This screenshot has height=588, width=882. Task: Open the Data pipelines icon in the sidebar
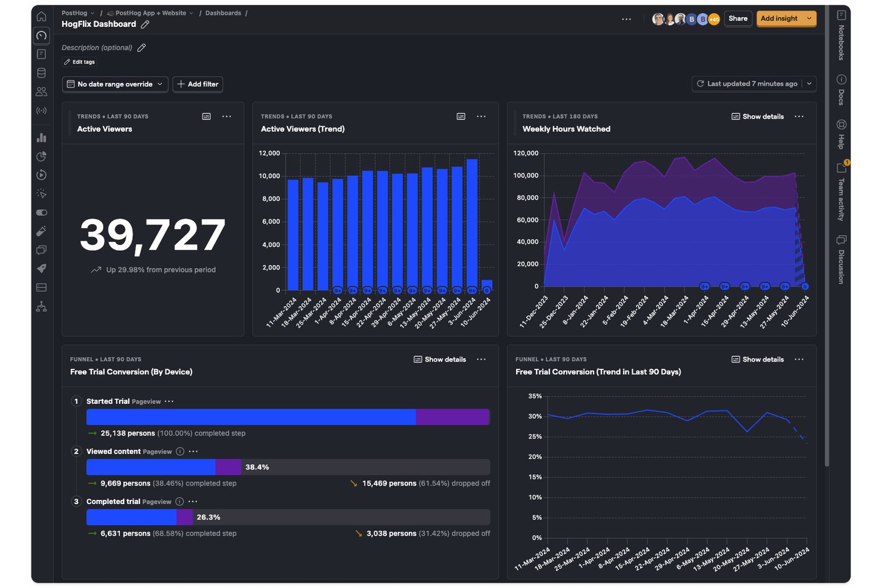tap(41, 306)
